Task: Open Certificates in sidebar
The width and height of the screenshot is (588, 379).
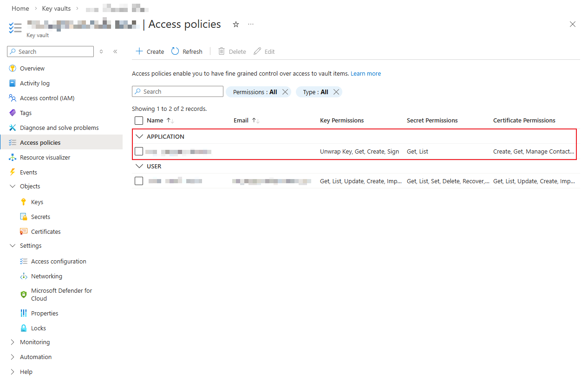Action: [x=46, y=231]
